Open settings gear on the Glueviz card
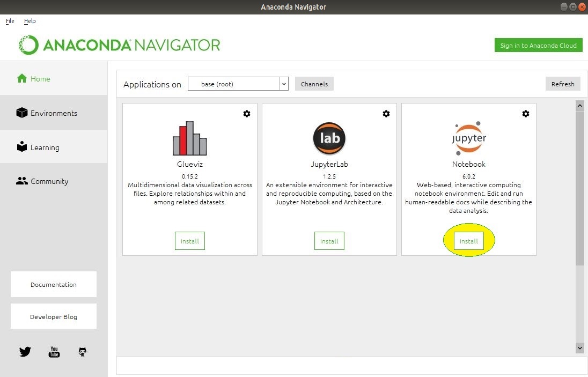The image size is (588, 377). tap(247, 114)
